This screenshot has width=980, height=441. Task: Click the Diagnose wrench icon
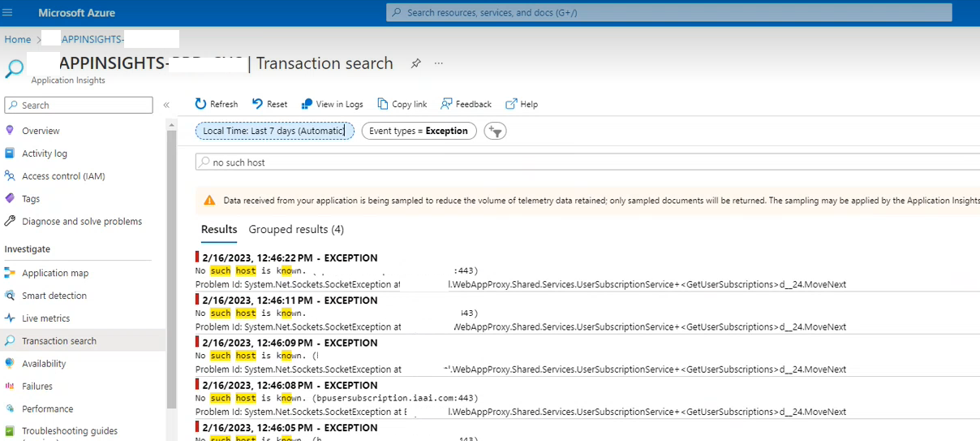pos(10,222)
